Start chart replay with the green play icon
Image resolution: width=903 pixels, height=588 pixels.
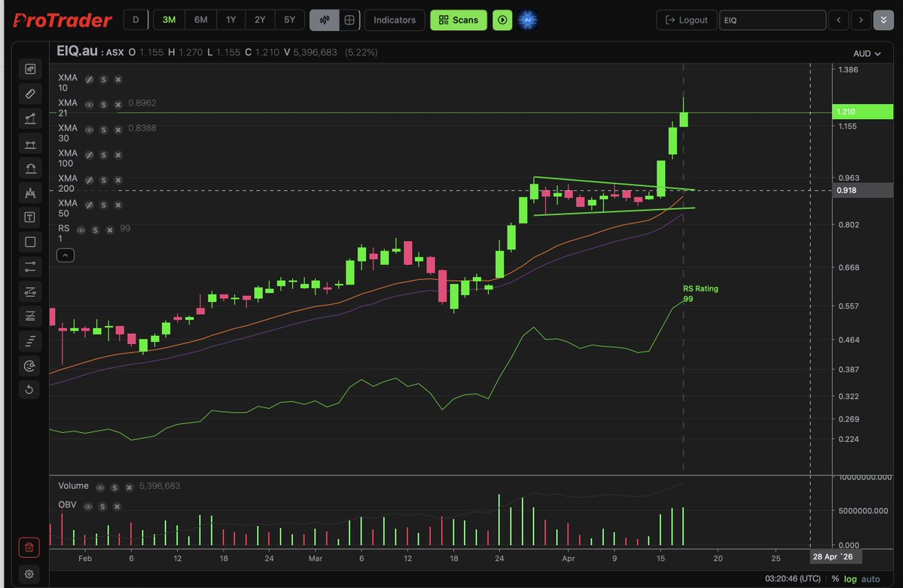coord(502,19)
